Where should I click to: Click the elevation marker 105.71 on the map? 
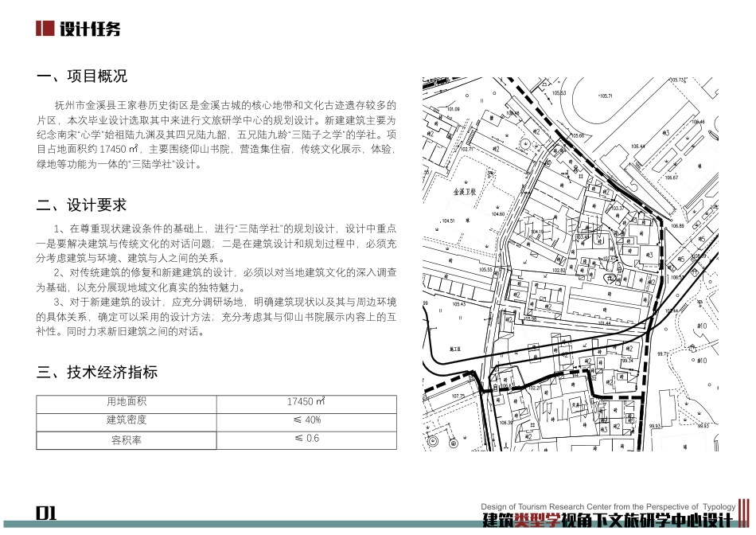[605, 96]
